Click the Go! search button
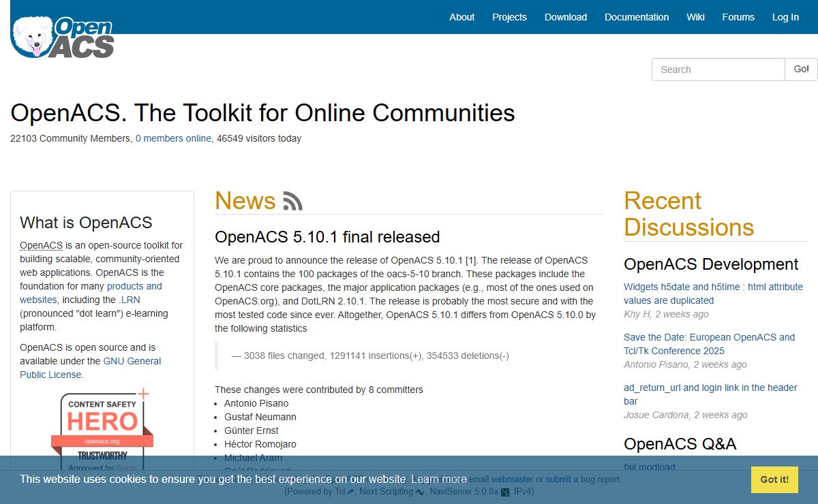 pyautogui.click(x=802, y=69)
